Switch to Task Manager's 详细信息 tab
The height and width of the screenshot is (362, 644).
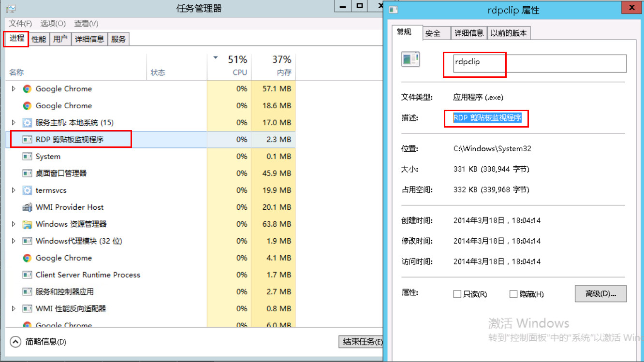(89, 39)
